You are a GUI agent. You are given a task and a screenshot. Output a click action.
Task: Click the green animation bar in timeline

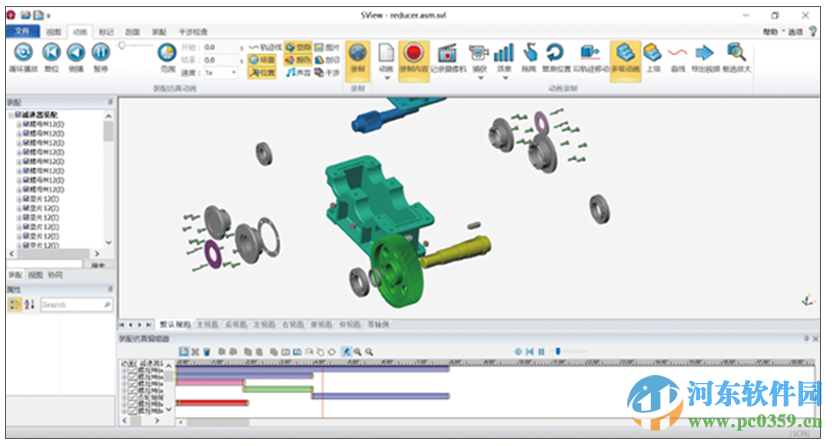click(x=278, y=389)
